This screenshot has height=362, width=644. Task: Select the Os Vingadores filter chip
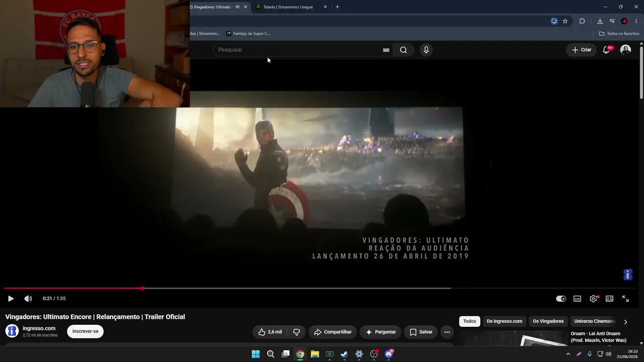point(548,321)
